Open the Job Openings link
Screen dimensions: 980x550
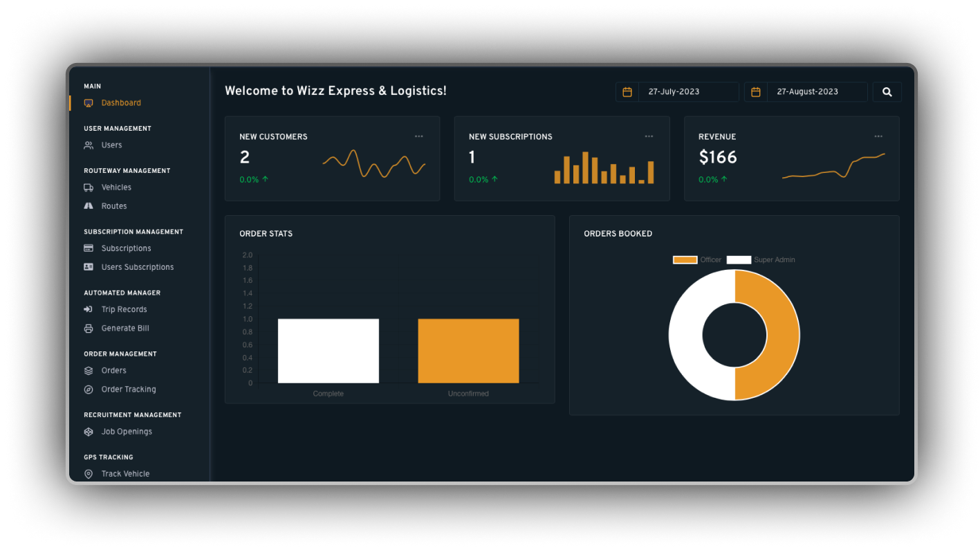click(127, 432)
